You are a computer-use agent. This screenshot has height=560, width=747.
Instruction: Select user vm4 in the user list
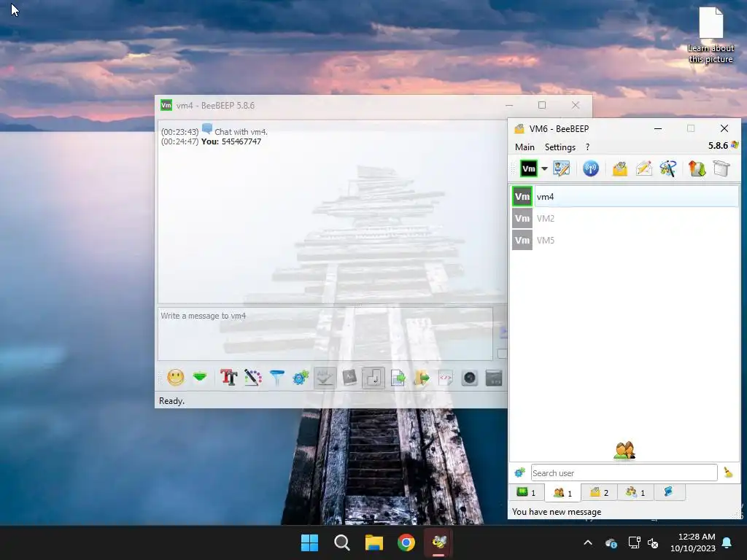click(625, 197)
